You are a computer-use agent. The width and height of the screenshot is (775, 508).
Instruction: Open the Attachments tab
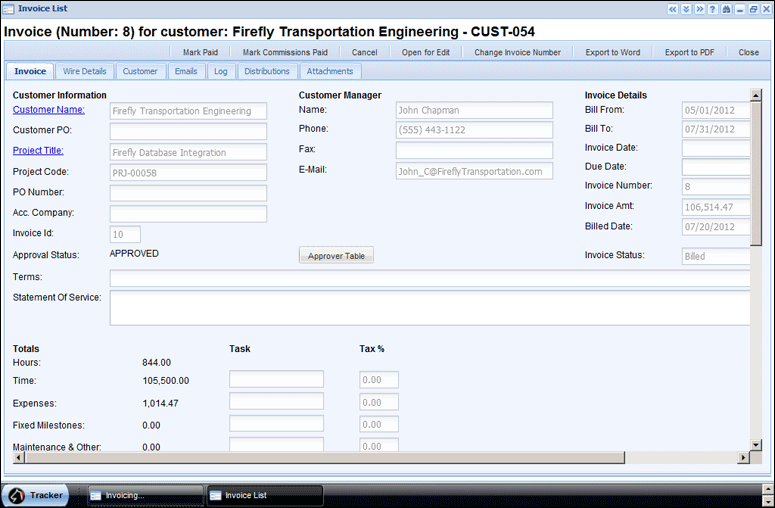(x=330, y=71)
